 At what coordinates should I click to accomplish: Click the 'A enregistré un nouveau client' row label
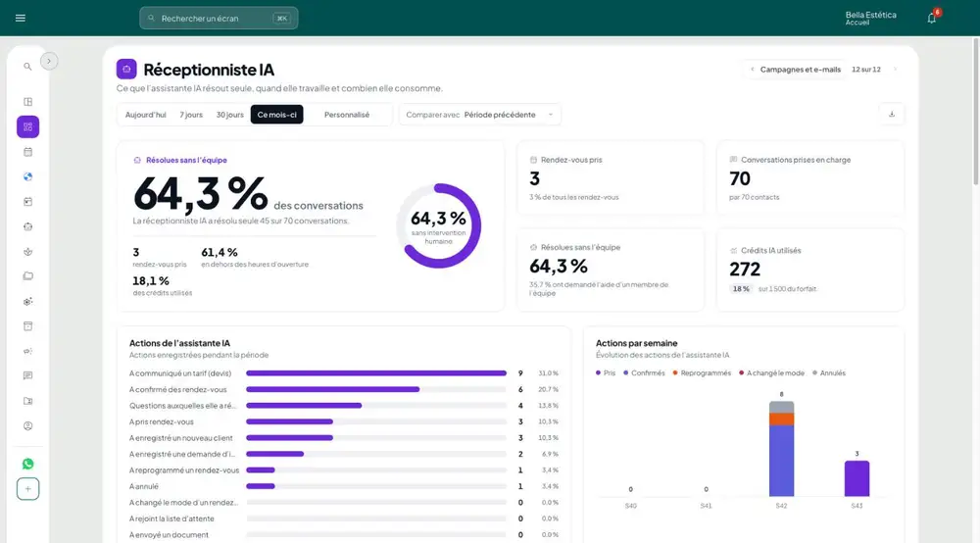pos(180,438)
